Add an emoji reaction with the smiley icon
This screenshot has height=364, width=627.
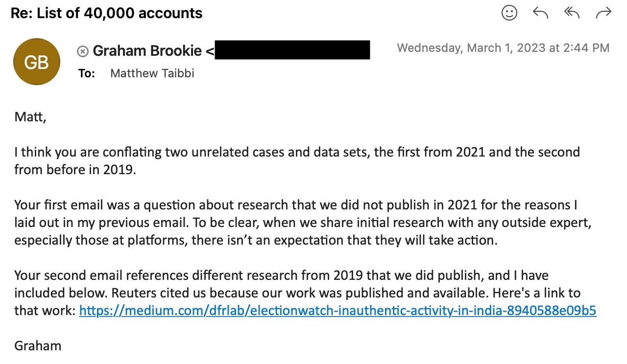(509, 13)
